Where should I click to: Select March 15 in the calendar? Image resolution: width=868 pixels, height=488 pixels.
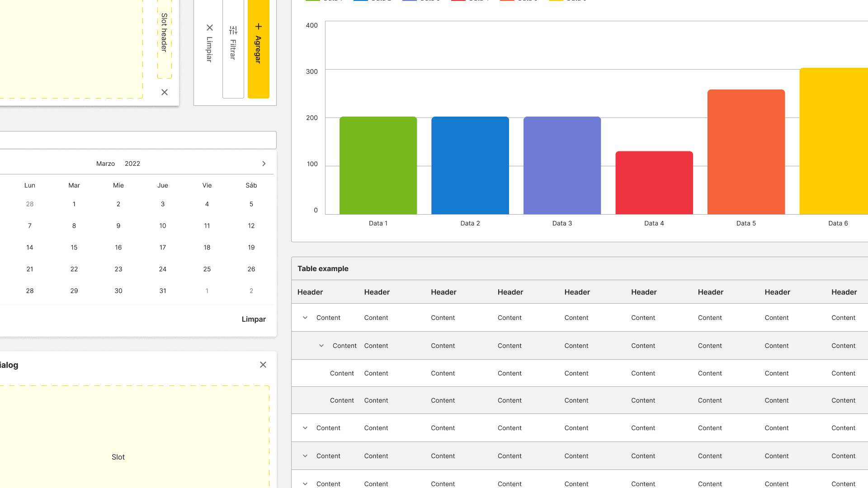(x=74, y=248)
